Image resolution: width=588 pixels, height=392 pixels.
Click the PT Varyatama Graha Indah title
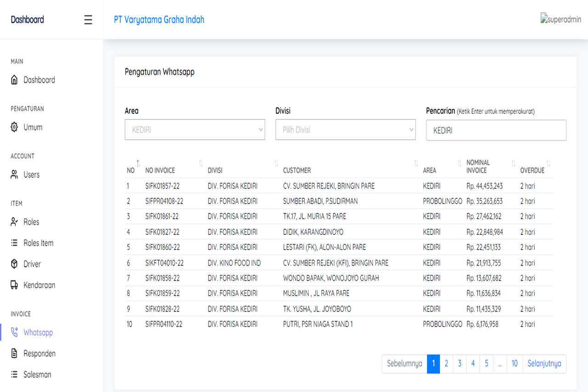(159, 20)
